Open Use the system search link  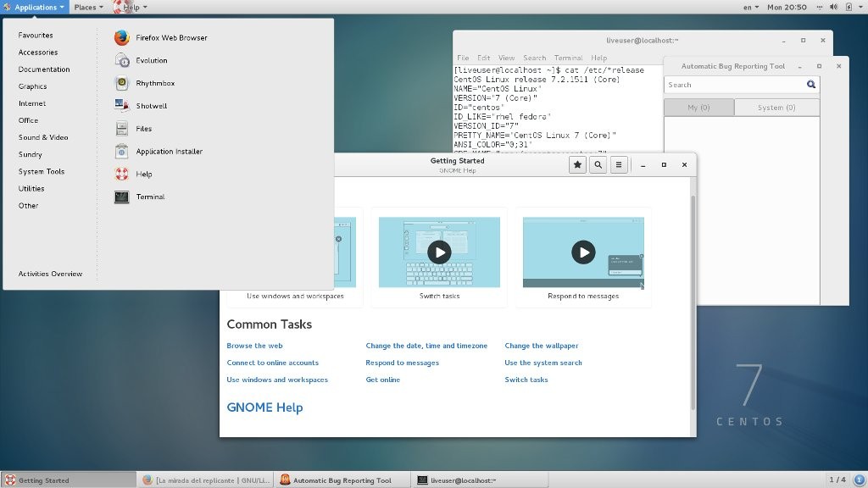[543, 363]
